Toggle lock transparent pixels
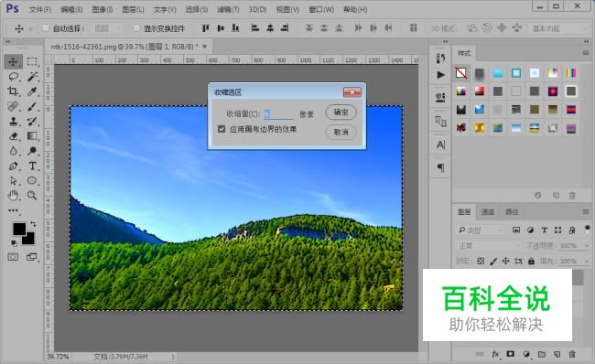This screenshot has height=364, width=595. click(x=481, y=261)
